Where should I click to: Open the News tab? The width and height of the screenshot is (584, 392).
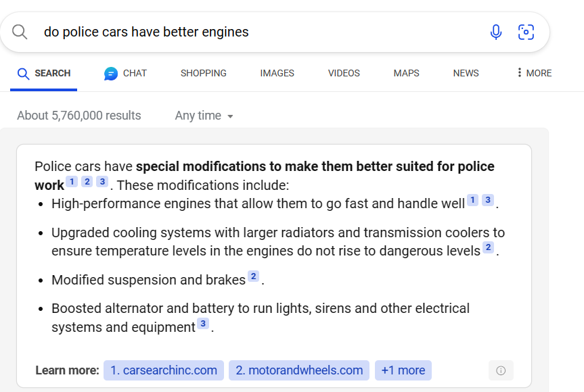pyautogui.click(x=466, y=73)
